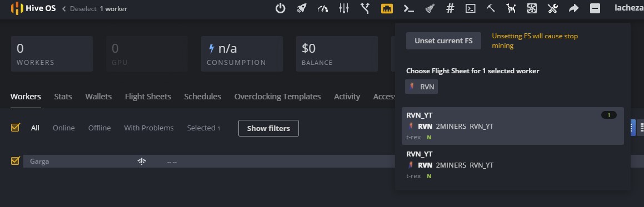
Task: Click the fan icon in toolbar
Action: 532,8
